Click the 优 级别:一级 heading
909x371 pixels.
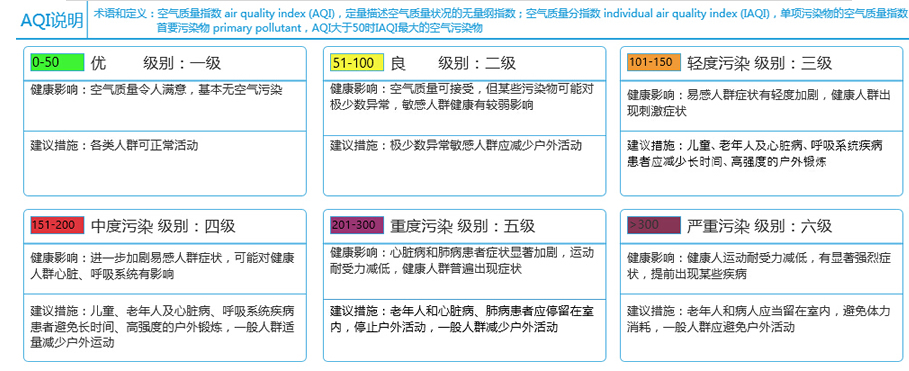coord(156,63)
